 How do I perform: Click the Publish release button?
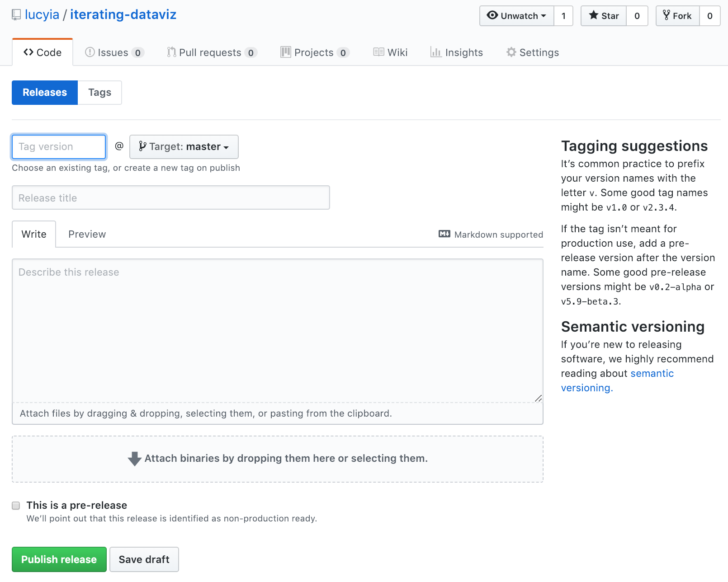59,559
